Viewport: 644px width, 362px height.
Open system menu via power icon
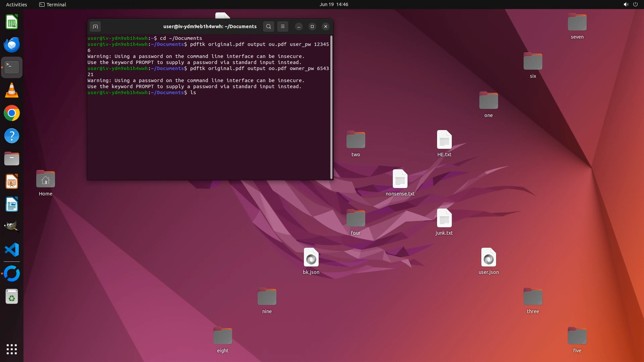(635, 4)
